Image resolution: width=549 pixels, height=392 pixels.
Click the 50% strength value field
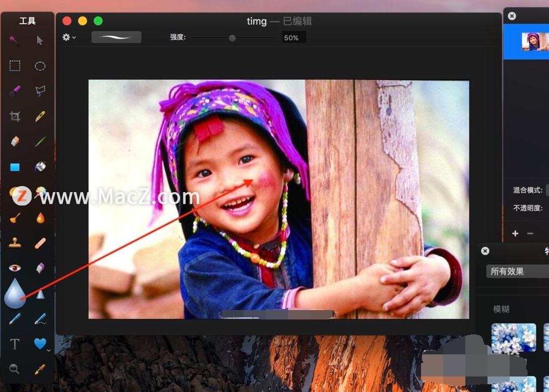click(294, 38)
